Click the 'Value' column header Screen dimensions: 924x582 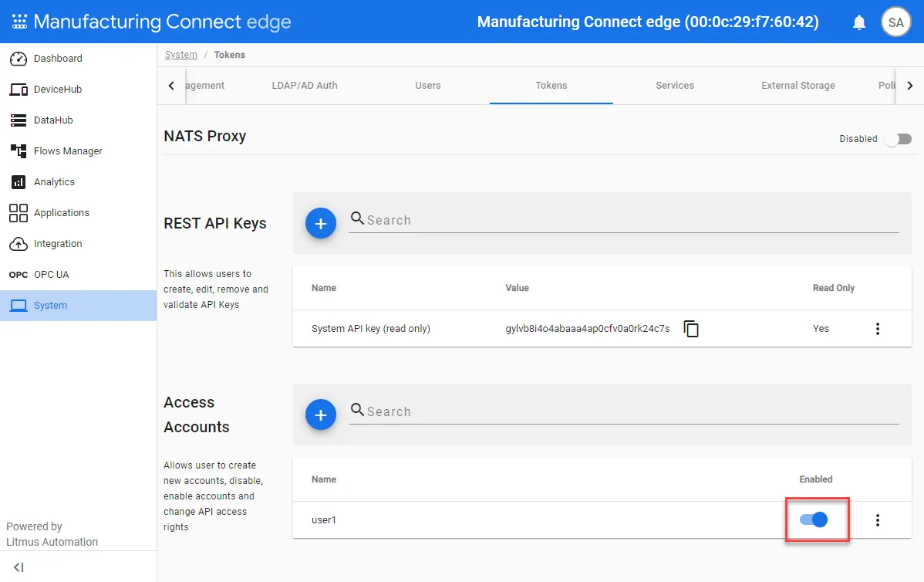click(x=517, y=288)
